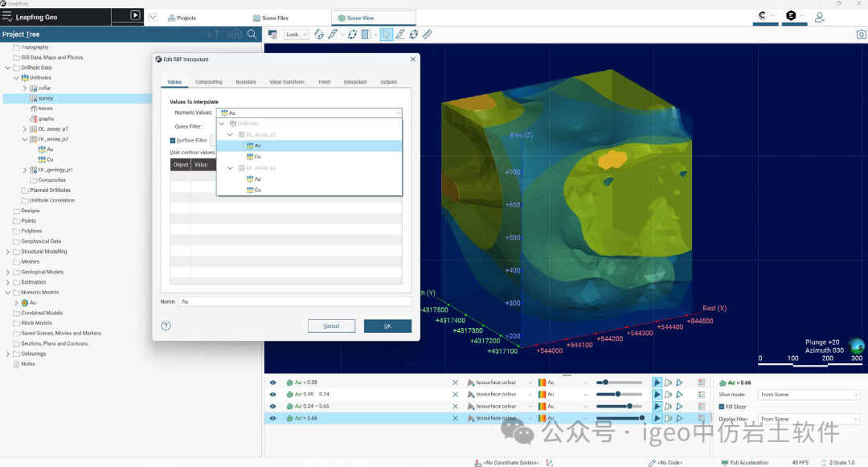Expand the Geological Models folder
Image resolution: width=868 pixels, height=467 pixels.
pyautogui.click(x=8, y=272)
